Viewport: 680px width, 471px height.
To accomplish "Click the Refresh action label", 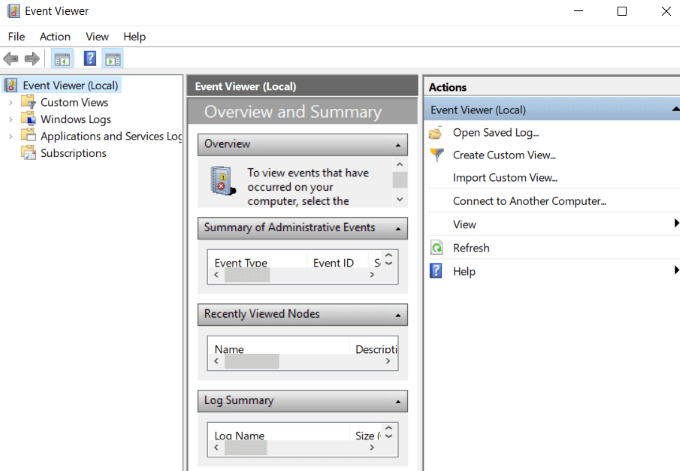I will coord(471,248).
